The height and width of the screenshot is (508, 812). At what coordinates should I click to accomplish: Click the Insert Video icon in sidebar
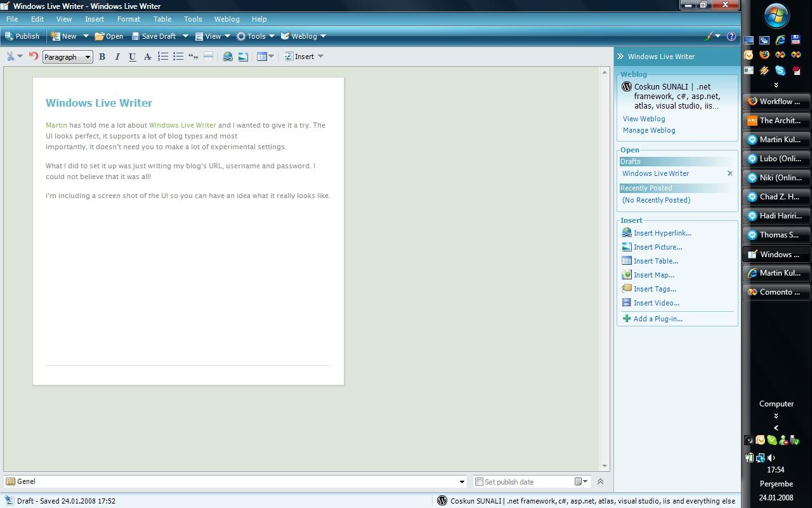coord(627,303)
